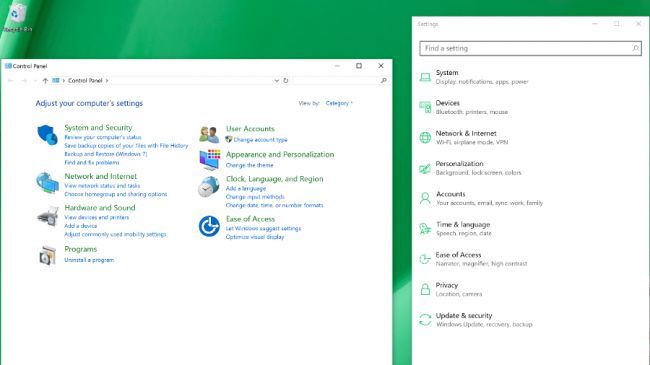
Task: Open Ease of Access heading in Control Panel
Action: (250, 219)
